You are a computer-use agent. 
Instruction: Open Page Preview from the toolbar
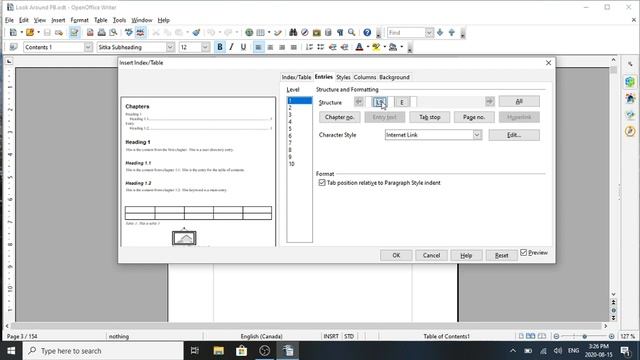point(113,33)
